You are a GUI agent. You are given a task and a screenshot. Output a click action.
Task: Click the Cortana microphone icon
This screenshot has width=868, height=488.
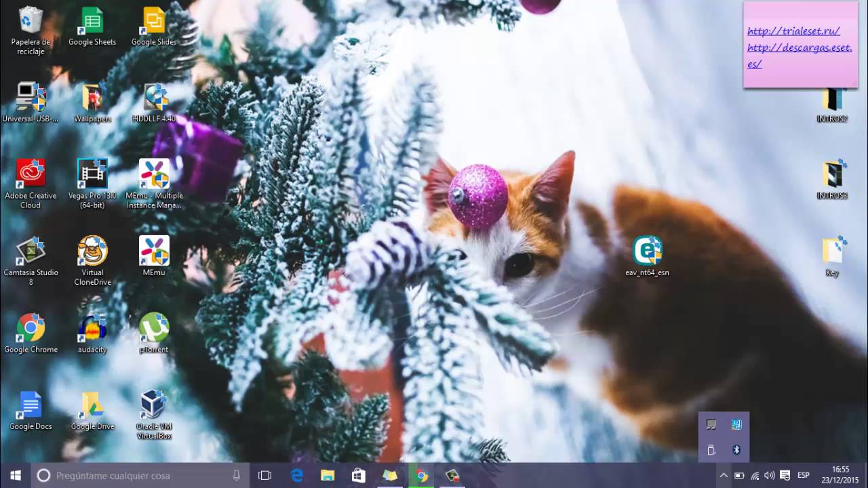coord(237,476)
